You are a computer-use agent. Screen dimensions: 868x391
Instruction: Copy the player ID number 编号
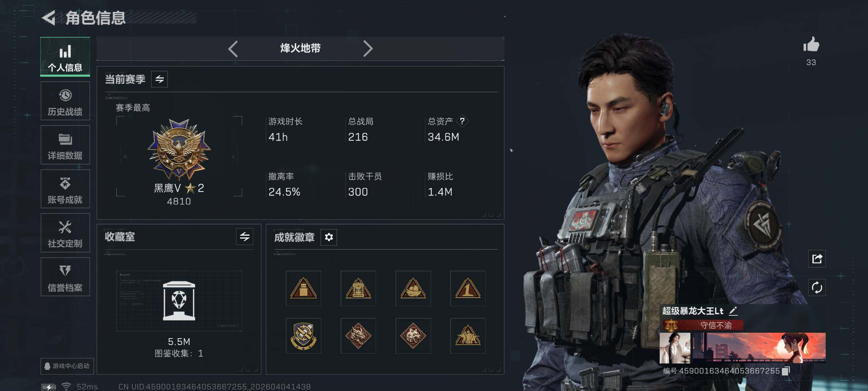(x=786, y=371)
